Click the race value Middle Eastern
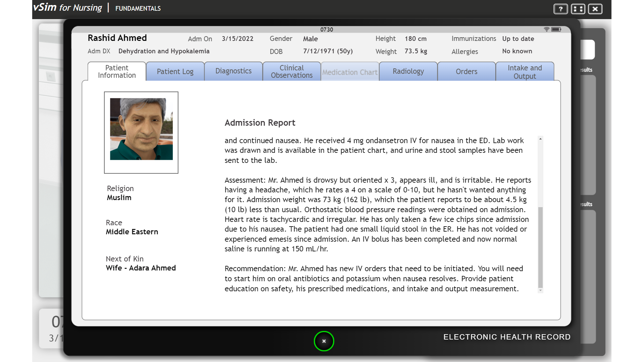The height and width of the screenshot is (362, 644). (132, 232)
